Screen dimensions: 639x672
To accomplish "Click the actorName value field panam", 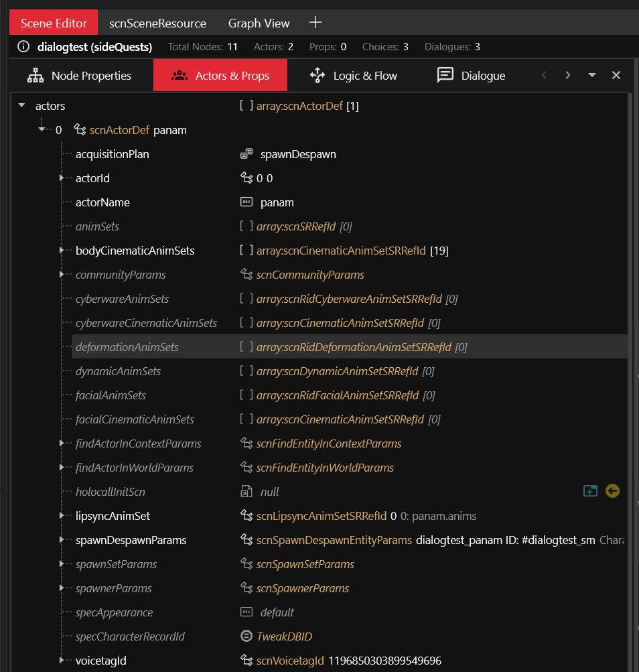I will pyautogui.click(x=277, y=202).
